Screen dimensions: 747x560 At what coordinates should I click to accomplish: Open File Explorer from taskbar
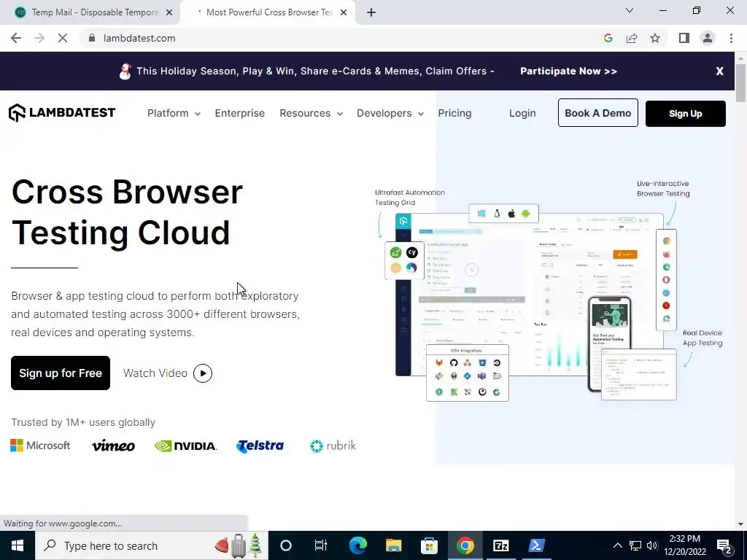(x=393, y=545)
